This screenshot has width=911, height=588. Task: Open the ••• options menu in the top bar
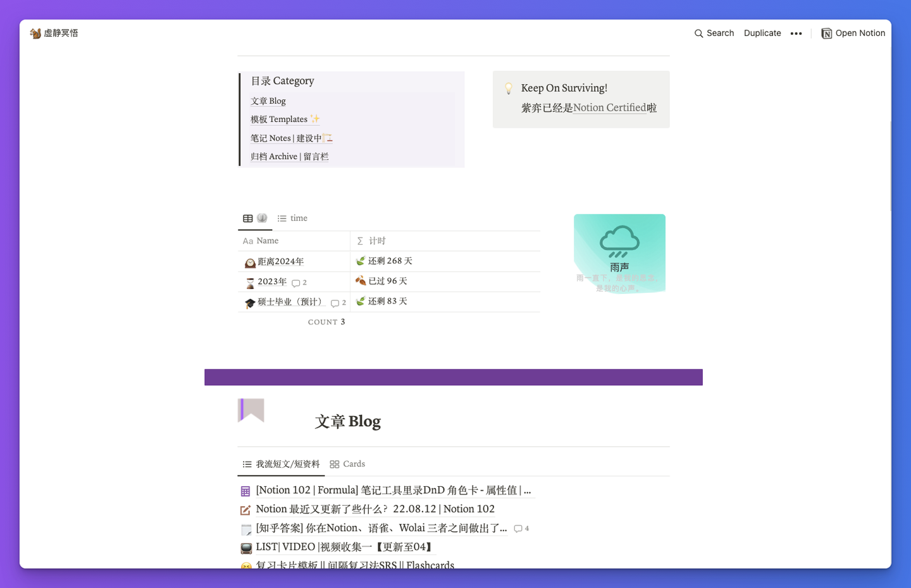[796, 33]
